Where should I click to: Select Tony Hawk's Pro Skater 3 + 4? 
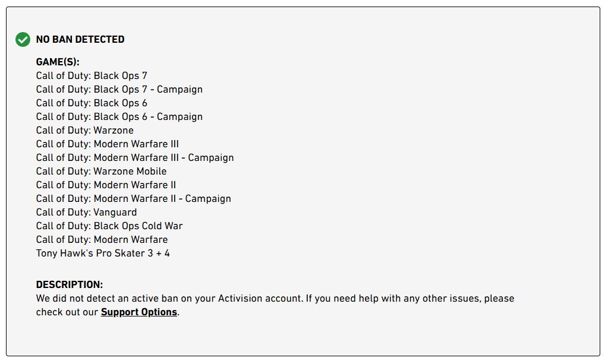click(103, 254)
